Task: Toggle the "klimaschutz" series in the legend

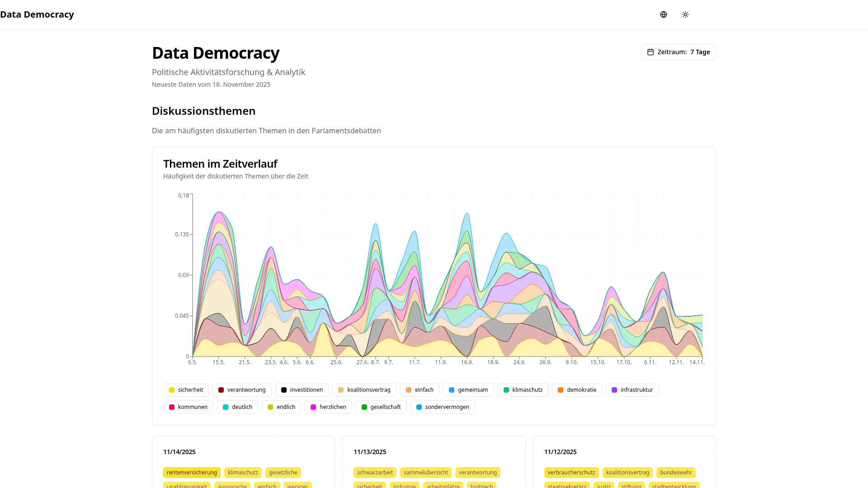Action: click(523, 389)
